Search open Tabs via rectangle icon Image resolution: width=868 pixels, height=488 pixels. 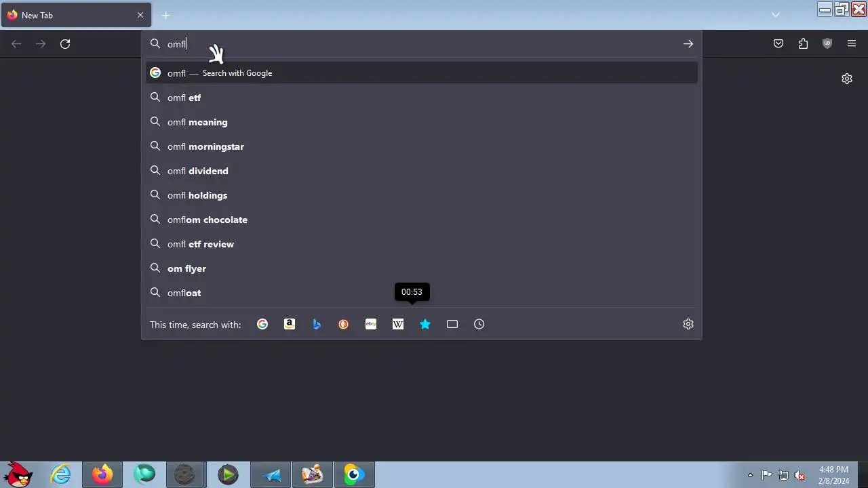pos(452,324)
